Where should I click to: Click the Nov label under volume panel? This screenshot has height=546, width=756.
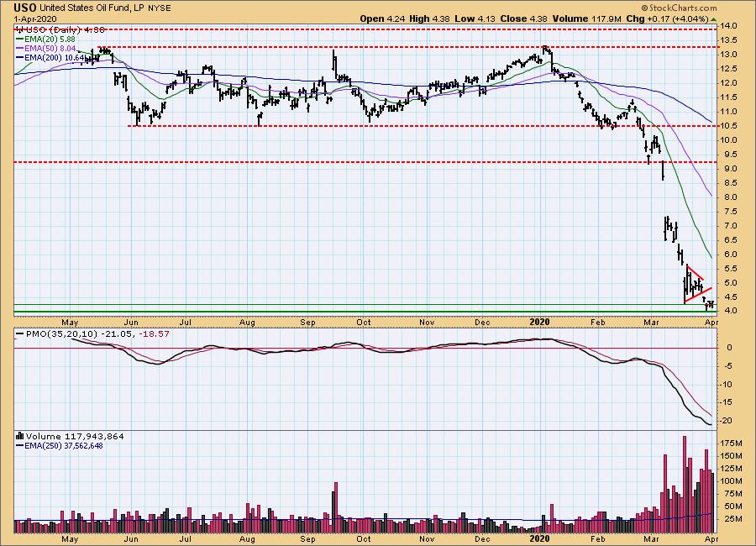coord(427,538)
